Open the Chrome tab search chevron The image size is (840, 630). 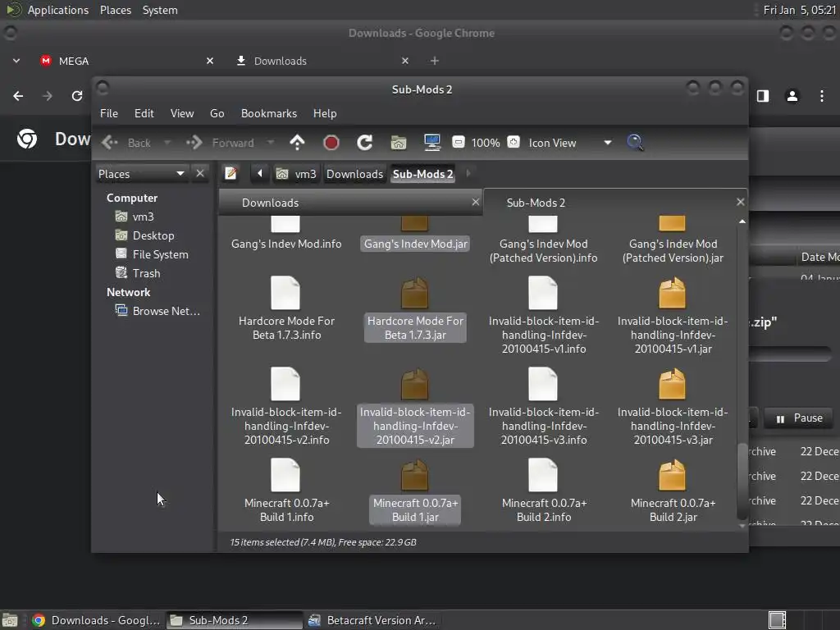[x=16, y=61]
